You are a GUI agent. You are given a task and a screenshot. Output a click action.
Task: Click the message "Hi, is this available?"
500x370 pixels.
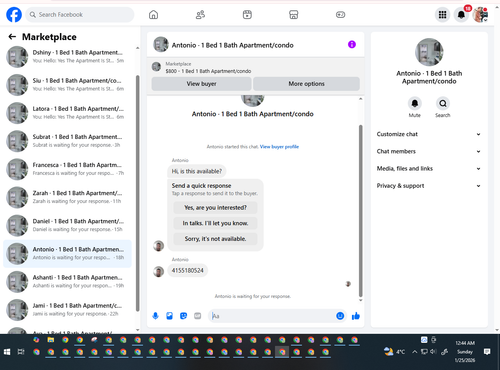(x=197, y=171)
